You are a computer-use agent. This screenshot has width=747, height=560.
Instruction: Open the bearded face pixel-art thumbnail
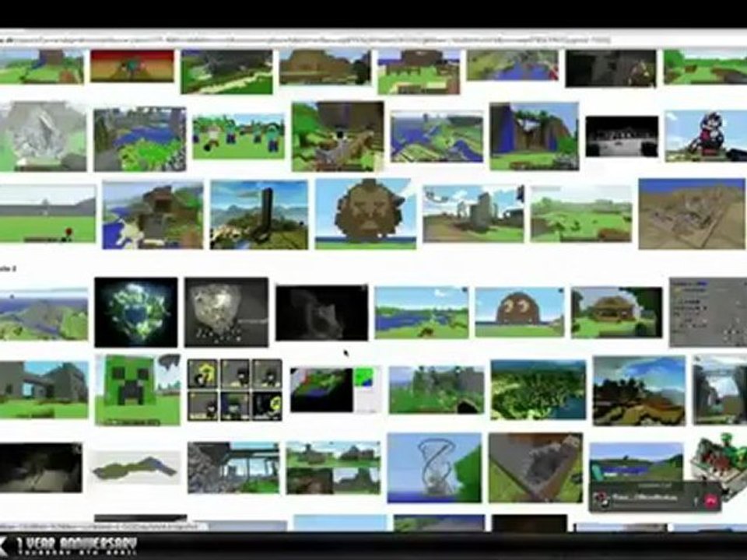366,214
